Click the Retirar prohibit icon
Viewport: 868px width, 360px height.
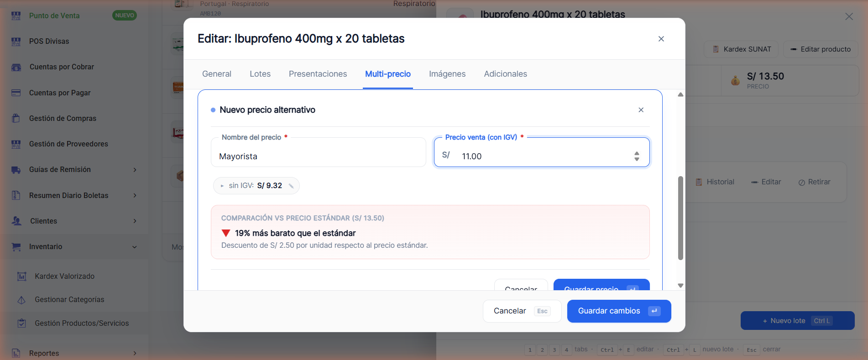coord(802,183)
